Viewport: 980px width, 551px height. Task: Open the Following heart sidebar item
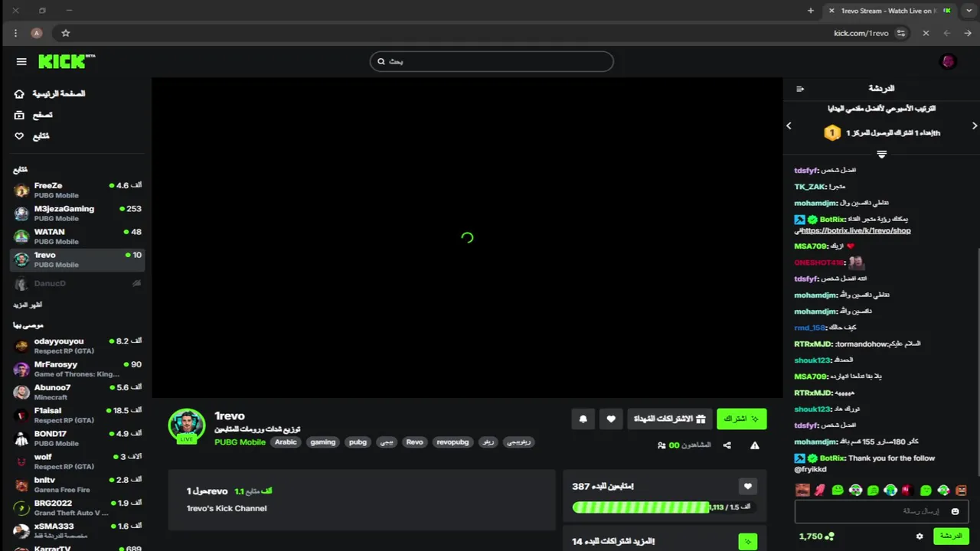click(x=32, y=136)
